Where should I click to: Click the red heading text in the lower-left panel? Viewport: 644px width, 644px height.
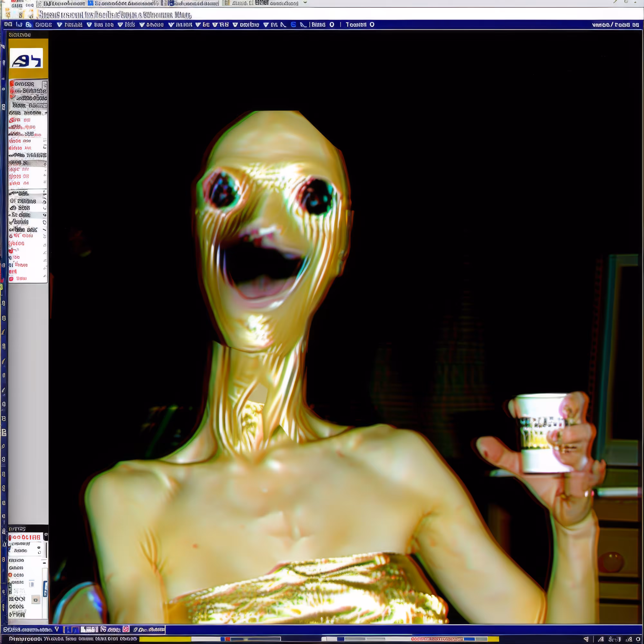coord(25,537)
